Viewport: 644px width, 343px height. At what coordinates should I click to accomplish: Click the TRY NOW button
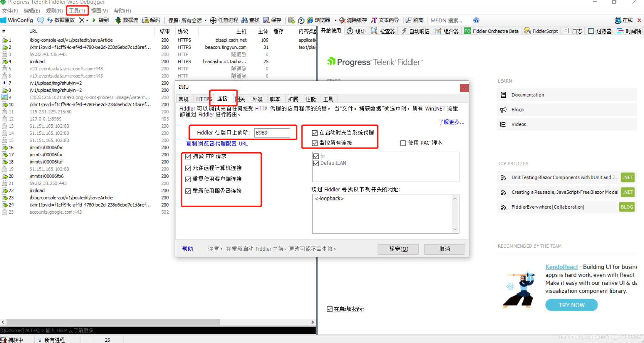tap(571, 305)
